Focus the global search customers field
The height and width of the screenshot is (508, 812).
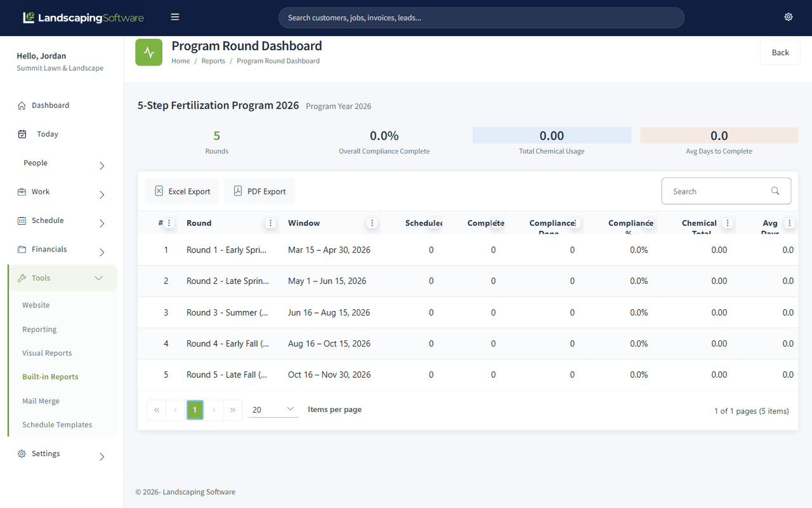(x=481, y=18)
